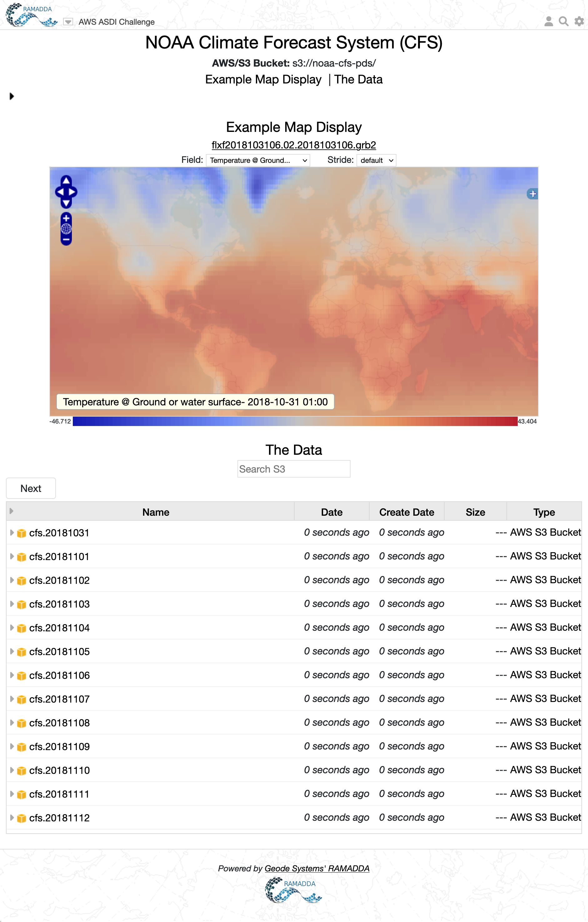Focus the Search S3 field
This screenshot has width=588, height=922.
tap(294, 469)
